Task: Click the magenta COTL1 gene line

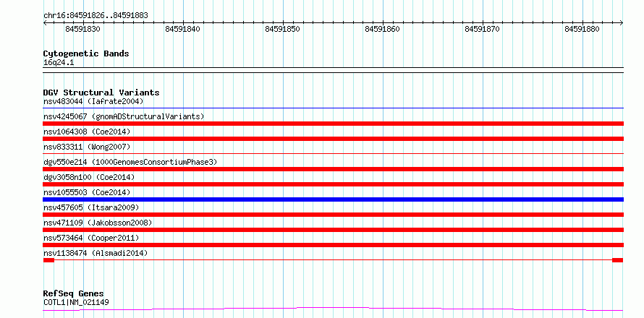Action: pos(333,309)
